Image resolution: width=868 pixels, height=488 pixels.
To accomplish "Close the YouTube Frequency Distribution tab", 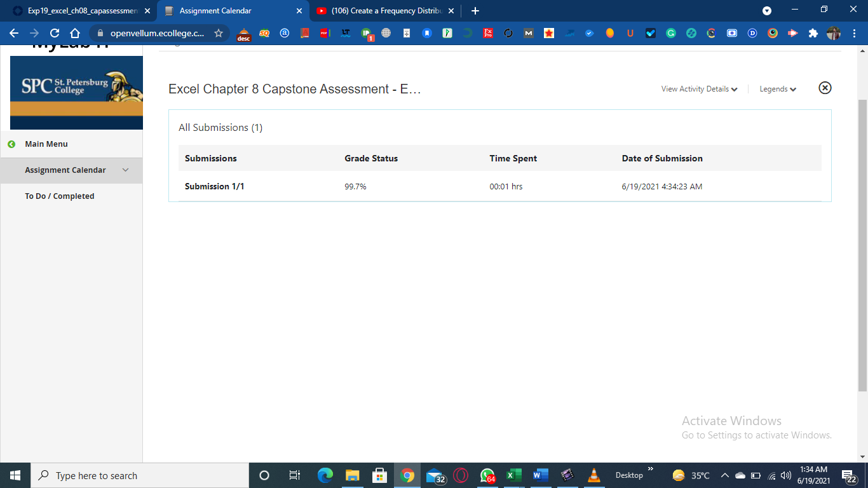I will (451, 11).
